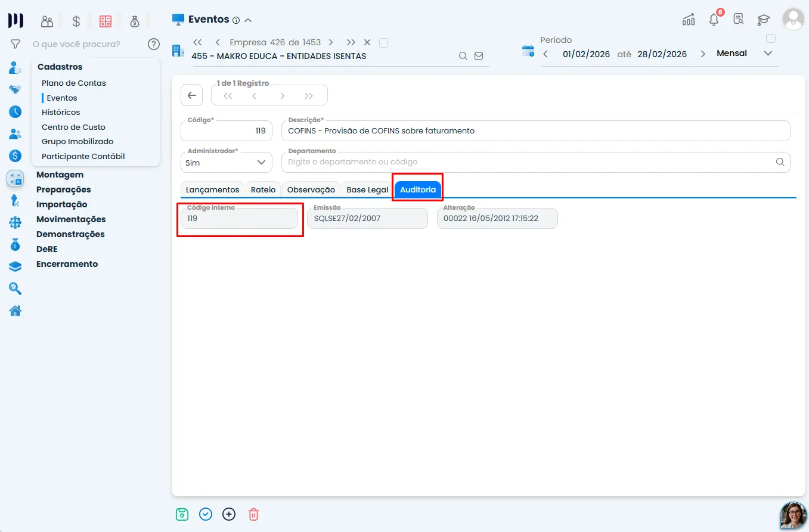Image resolution: width=809 pixels, height=532 pixels.
Task: Switch to the Lançamentos tab
Action: click(x=212, y=189)
